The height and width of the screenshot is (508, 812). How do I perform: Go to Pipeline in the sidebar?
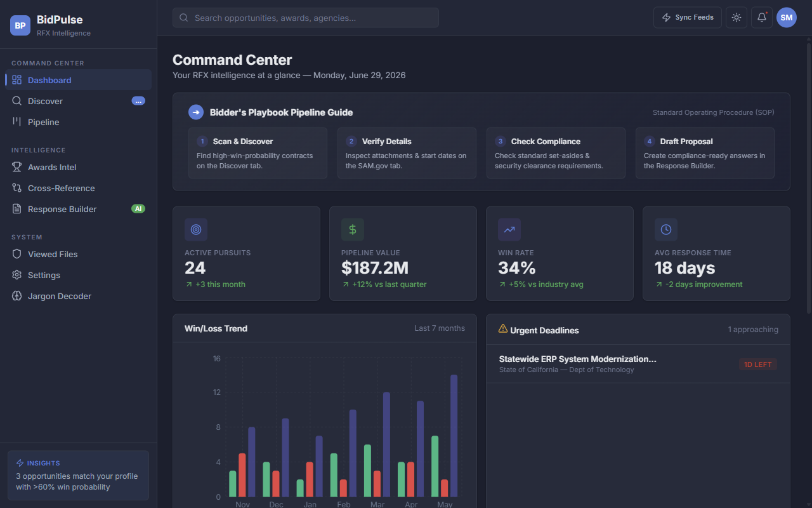[78, 122]
